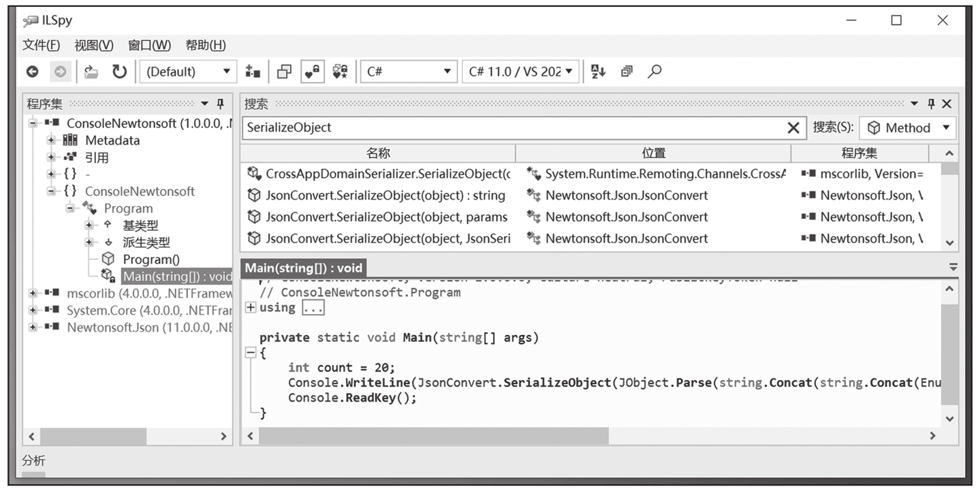Open the Method search type dropdown
Image resolution: width=980 pixels, height=493 pixels.
(x=908, y=127)
